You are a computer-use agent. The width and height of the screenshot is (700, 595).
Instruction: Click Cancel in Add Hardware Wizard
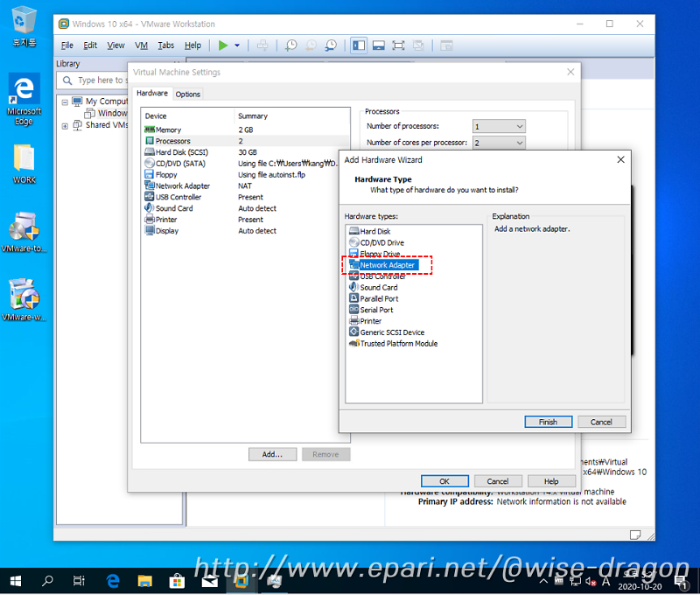tap(601, 422)
